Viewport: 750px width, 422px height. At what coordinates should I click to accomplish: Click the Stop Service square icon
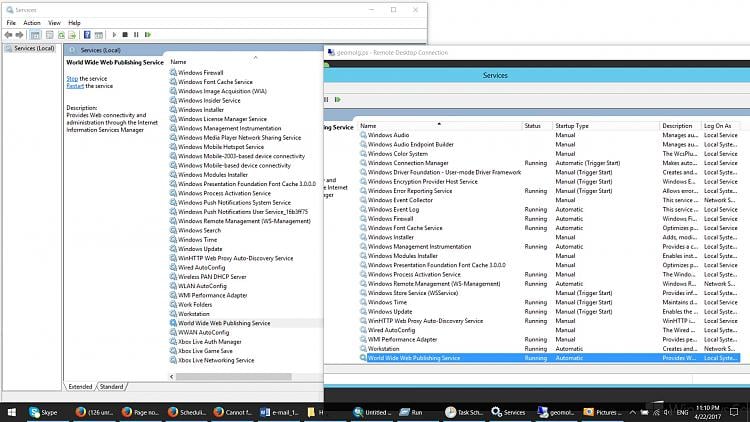click(125, 35)
